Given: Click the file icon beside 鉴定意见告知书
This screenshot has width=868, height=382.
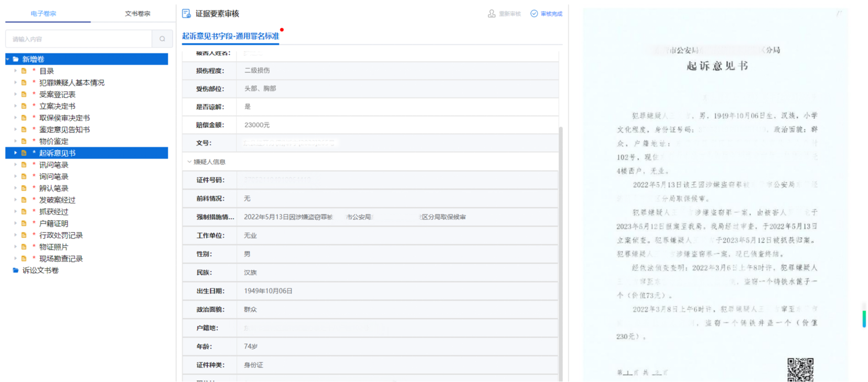Looking at the screenshot, I should [x=24, y=129].
